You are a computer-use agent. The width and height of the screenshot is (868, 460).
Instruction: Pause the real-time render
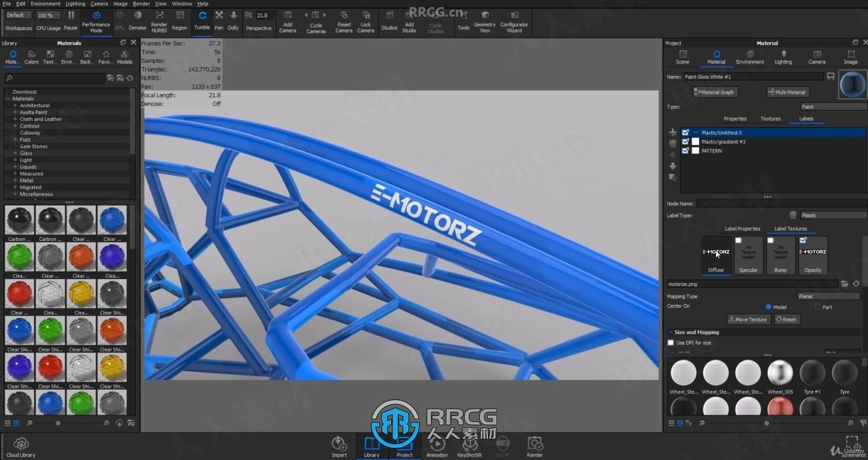click(x=71, y=20)
